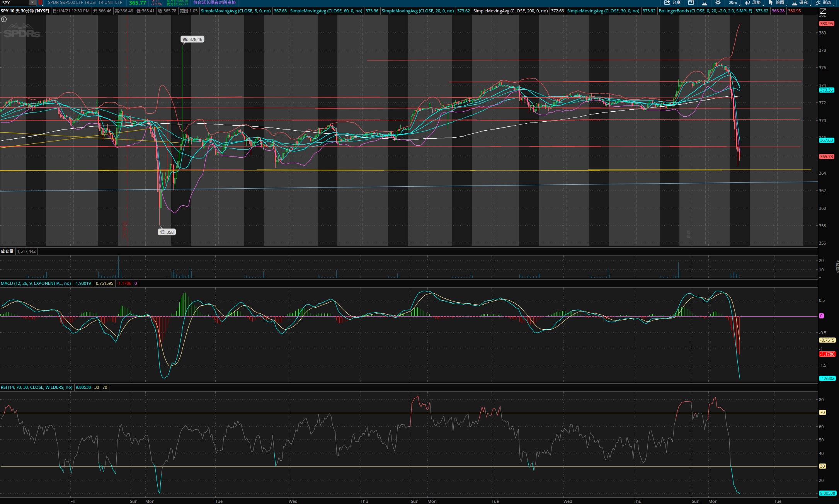Click the MACD Diff value -1.1786
The height and width of the screenshot is (504, 839).
pyautogui.click(x=124, y=283)
